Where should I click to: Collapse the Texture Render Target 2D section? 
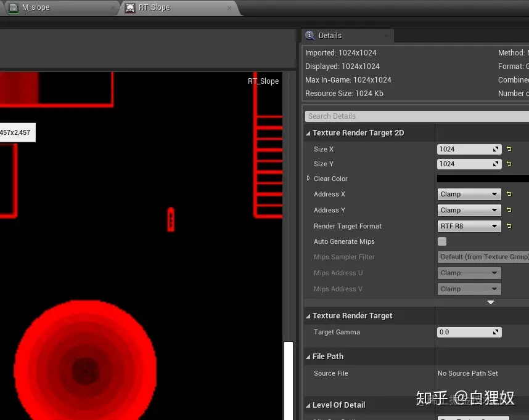click(x=308, y=133)
